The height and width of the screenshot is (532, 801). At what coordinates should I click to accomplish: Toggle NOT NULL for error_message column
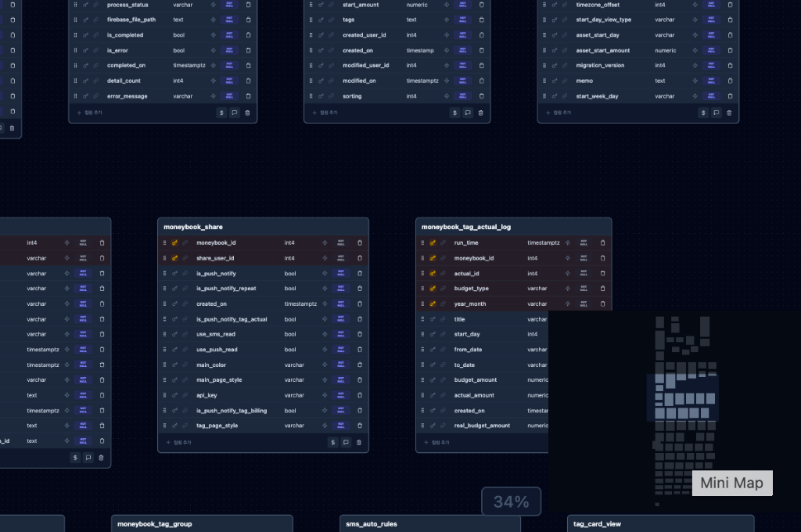point(229,96)
